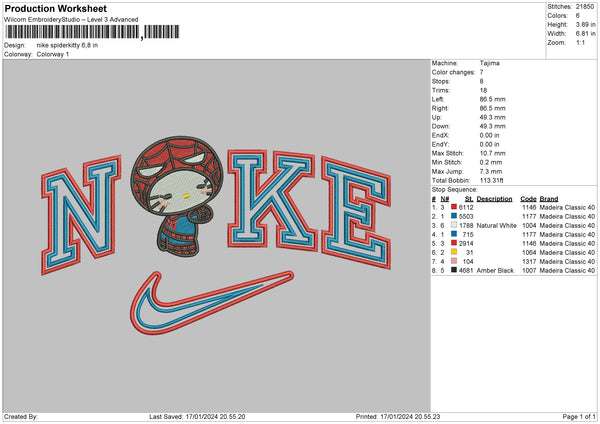This screenshot has height=424, width=600.
Task: Click the blue swatch in the 5503 stitches row
Action: point(454,216)
